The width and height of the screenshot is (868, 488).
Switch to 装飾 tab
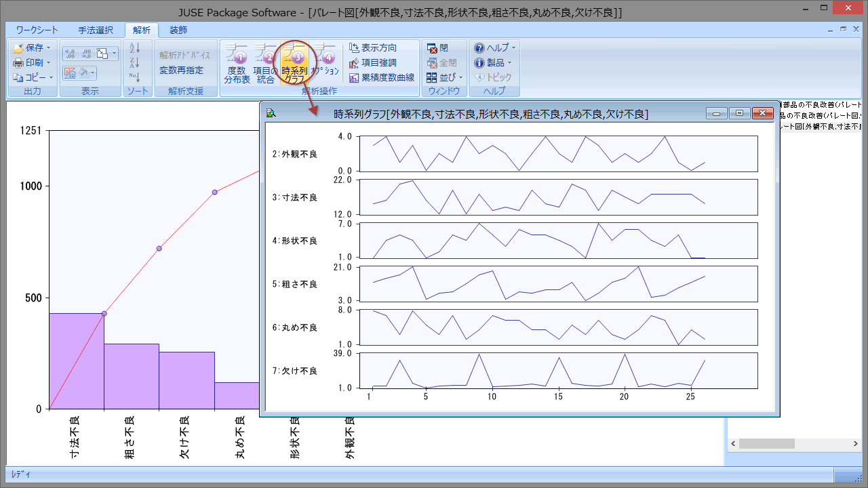[x=178, y=30]
